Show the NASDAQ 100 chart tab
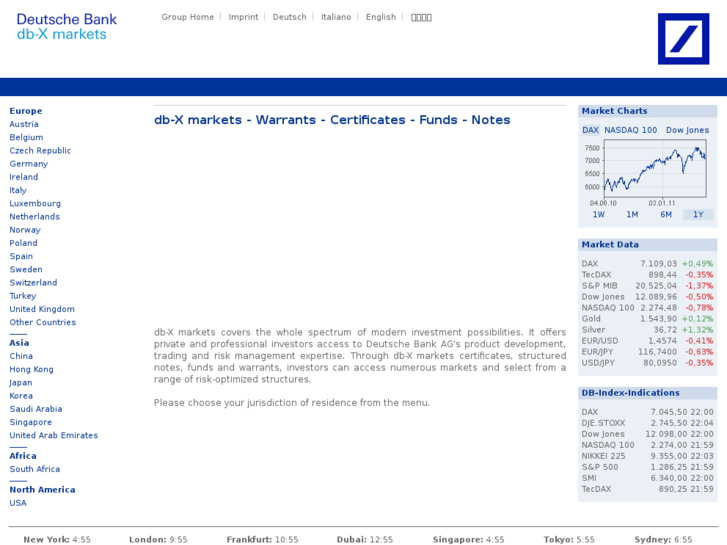 pos(631,130)
